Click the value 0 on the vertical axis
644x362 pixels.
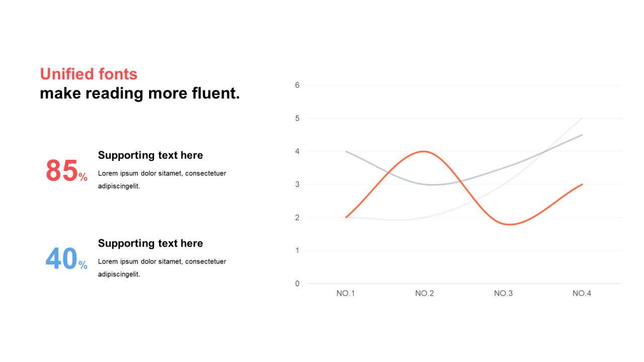click(x=297, y=284)
